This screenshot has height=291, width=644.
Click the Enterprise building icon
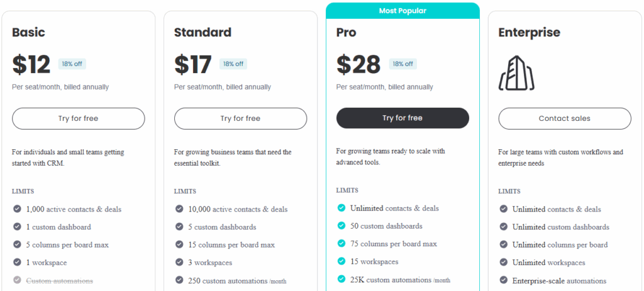[x=516, y=72]
